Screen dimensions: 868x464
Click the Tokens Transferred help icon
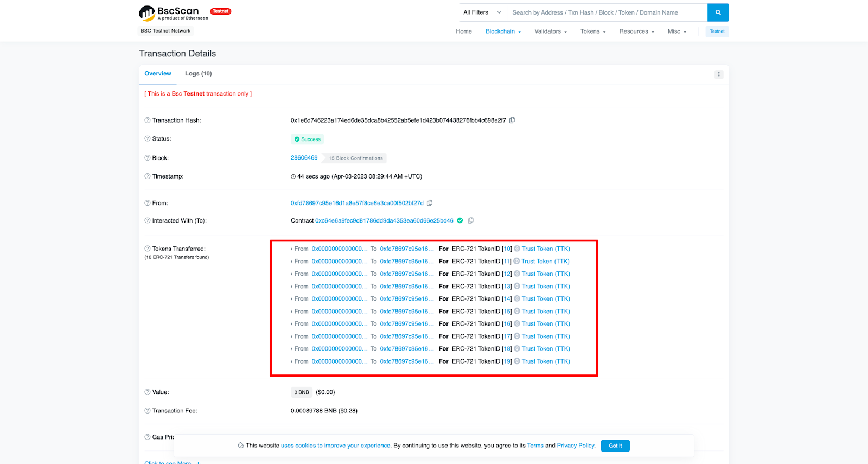click(148, 249)
